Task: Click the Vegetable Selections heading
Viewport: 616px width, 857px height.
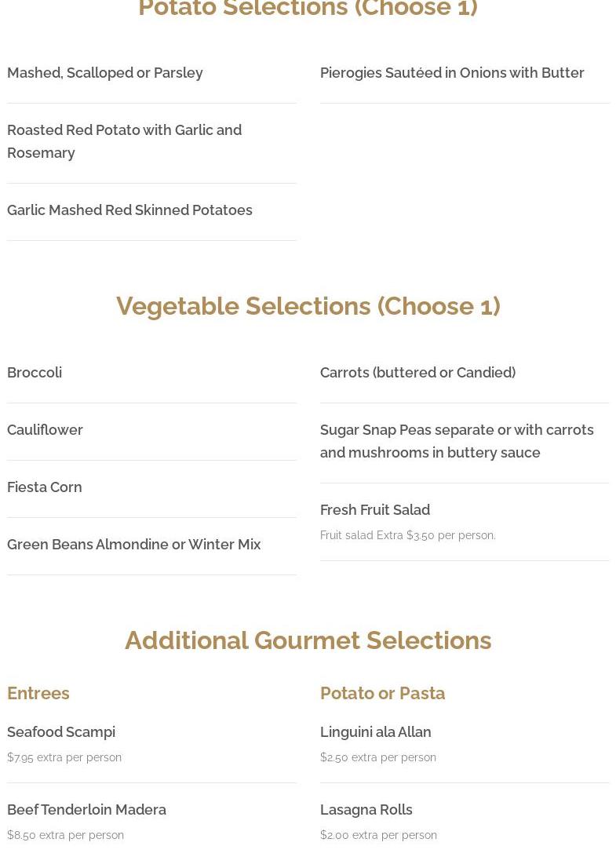Action: pos(308,306)
